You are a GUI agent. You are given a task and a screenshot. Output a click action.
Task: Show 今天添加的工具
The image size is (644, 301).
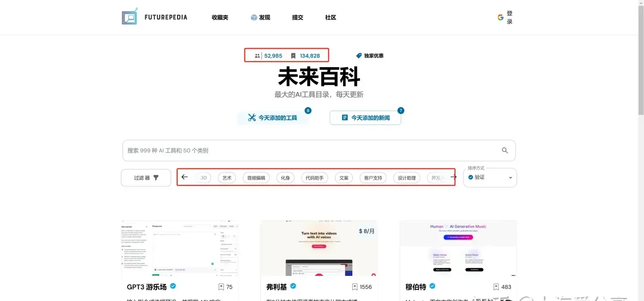273,118
